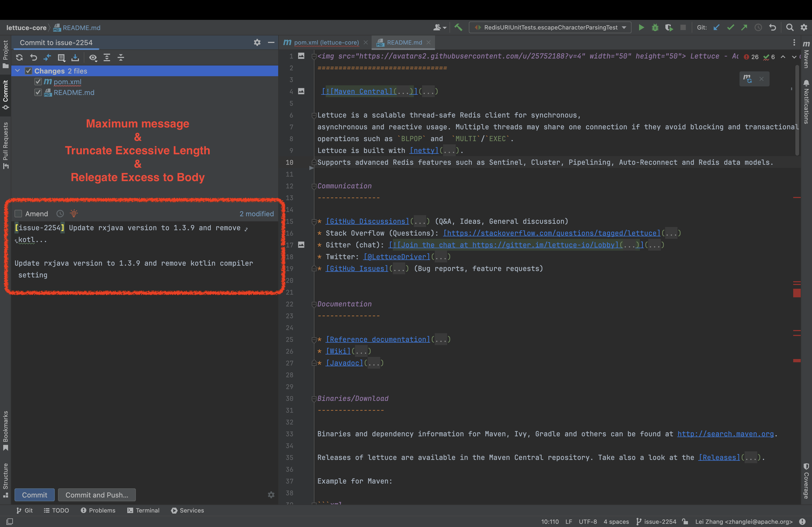Image resolution: width=812 pixels, height=527 pixels.
Task: Uncheck the README.md file checkbox
Action: click(x=38, y=92)
